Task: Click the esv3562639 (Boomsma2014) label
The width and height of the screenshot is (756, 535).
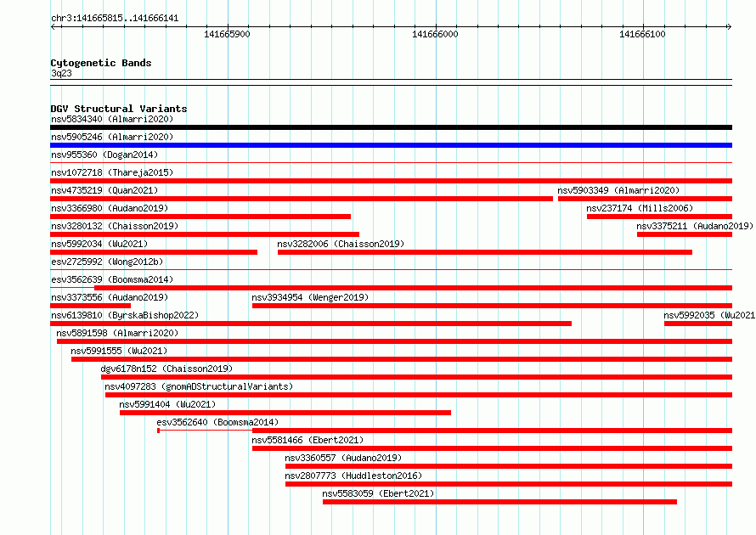Action: click(112, 279)
